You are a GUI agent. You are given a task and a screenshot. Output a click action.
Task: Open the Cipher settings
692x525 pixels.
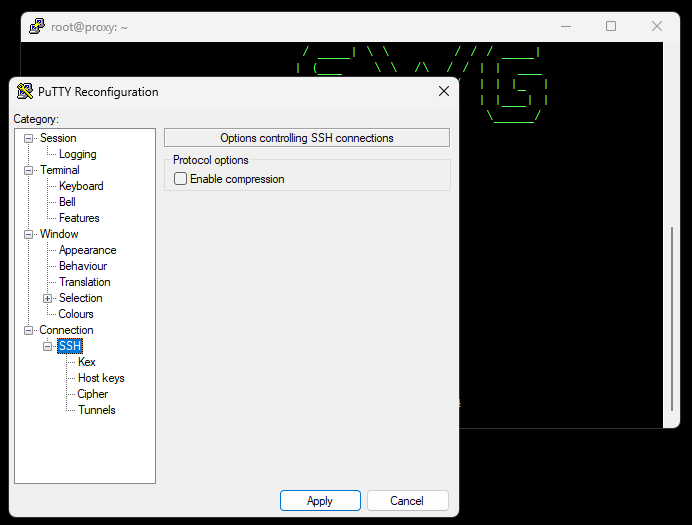(93, 394)
